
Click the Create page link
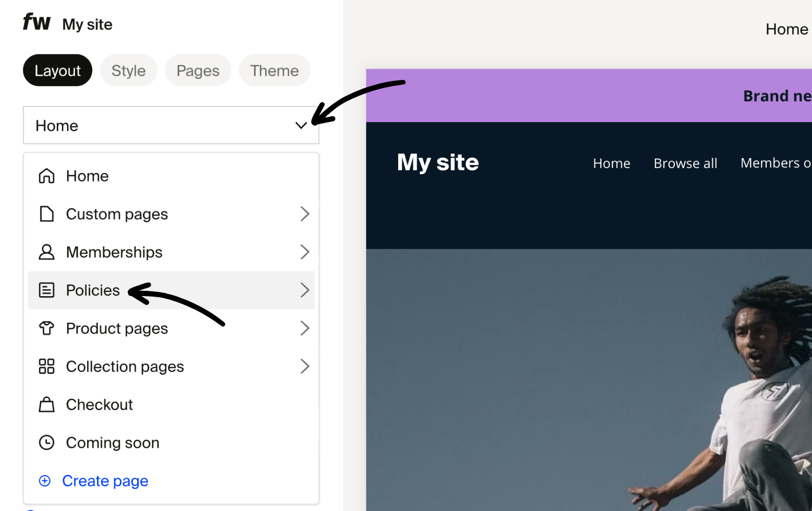[x=105, y=481]
